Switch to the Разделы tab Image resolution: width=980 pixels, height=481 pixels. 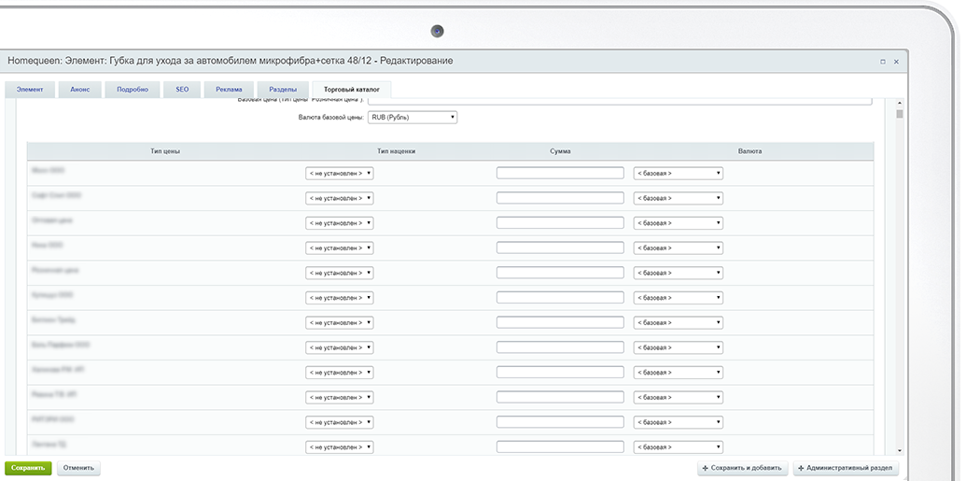[283, 90]
